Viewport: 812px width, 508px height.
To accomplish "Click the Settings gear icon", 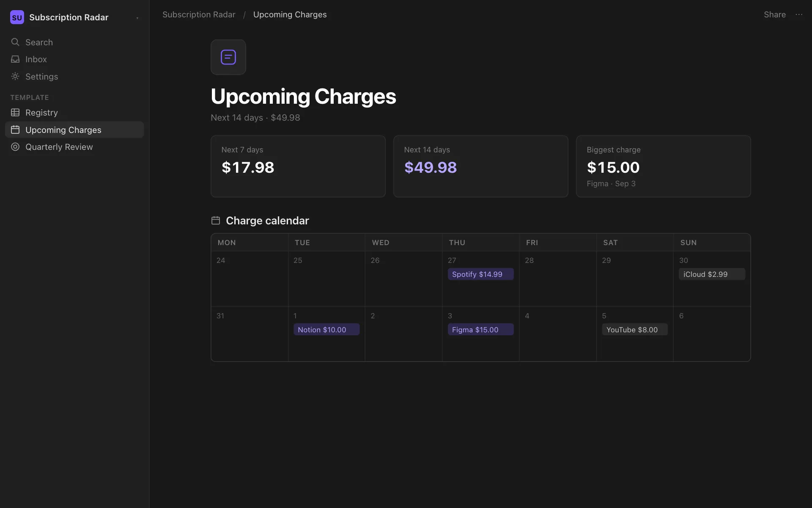I will click(15, 76).
